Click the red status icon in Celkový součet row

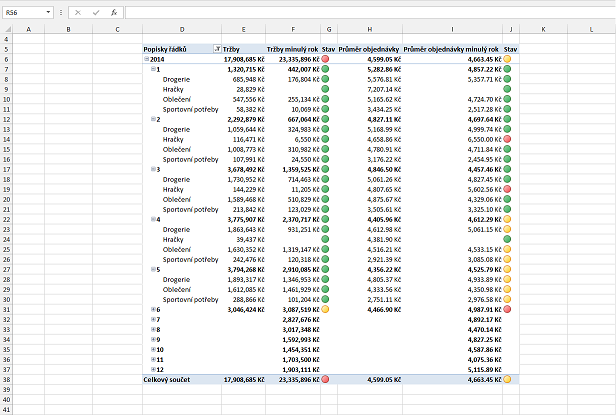point(325,379)
